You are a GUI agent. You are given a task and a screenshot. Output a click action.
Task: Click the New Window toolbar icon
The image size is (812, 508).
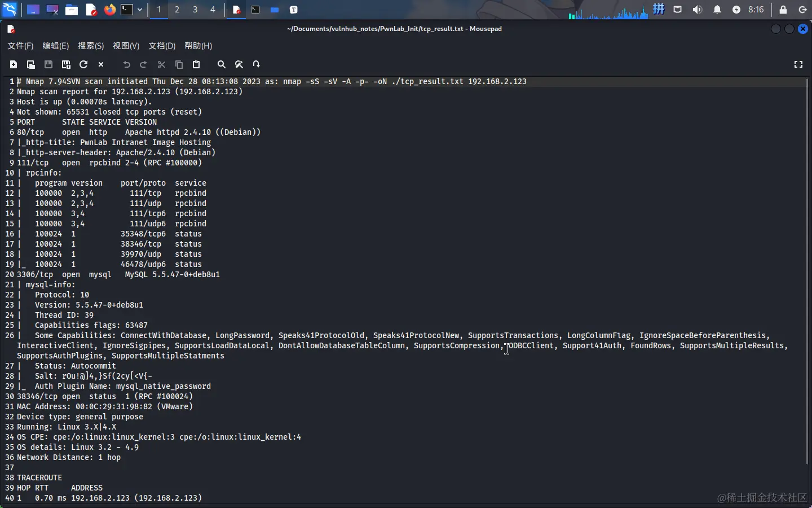(x=31, y=64)
